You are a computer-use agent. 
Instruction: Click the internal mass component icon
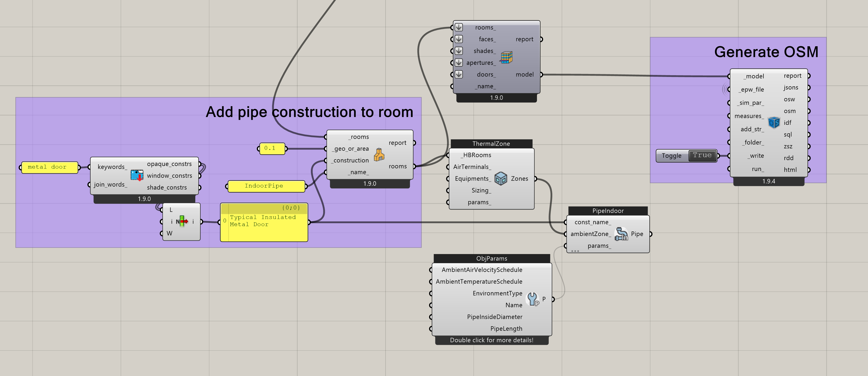(379, 154)
